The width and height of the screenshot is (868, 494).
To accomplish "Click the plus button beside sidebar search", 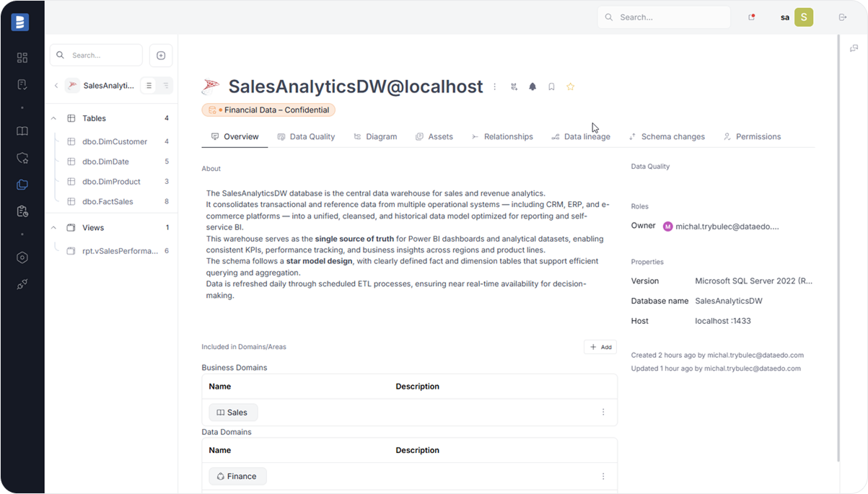I will [161, 56].
